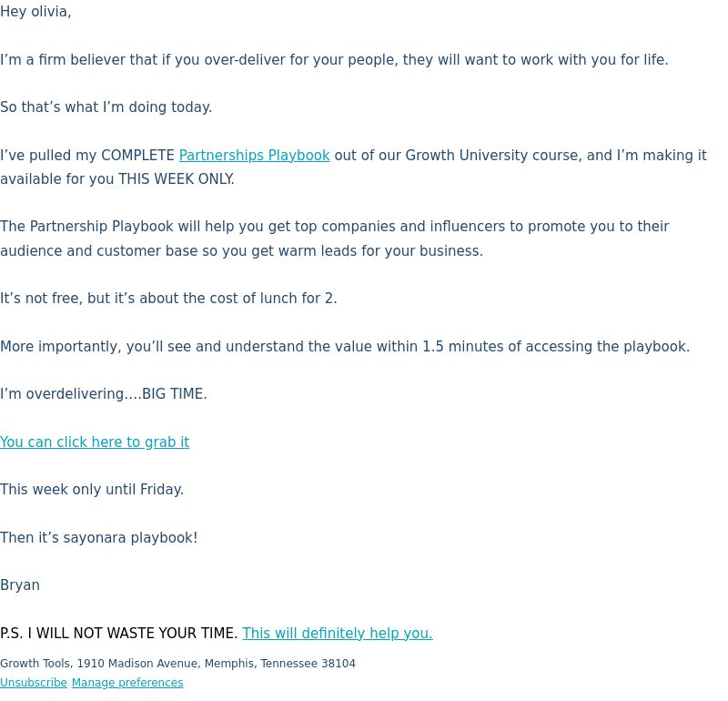Image resolution: width=728 pixels, height=701 pixels.
Task: Click the 'firm believer' opening sentence
Action: [334, 60]
